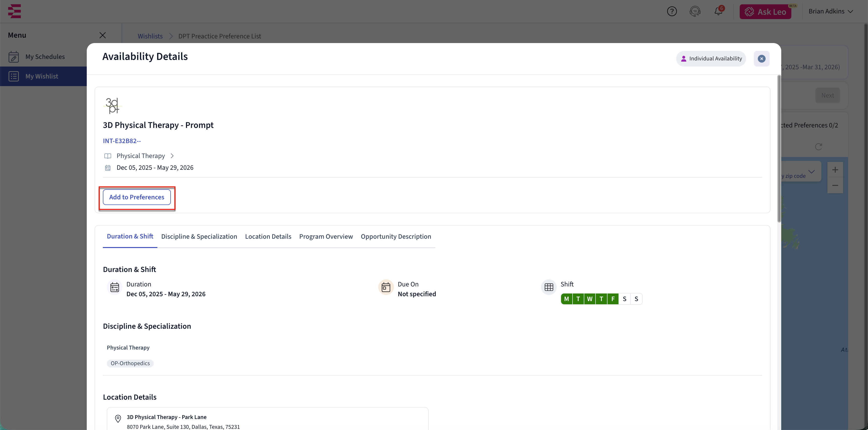
Task: Click the 3D Physical Therapy logo thumbnail
Action: click(x=113, y=106)
